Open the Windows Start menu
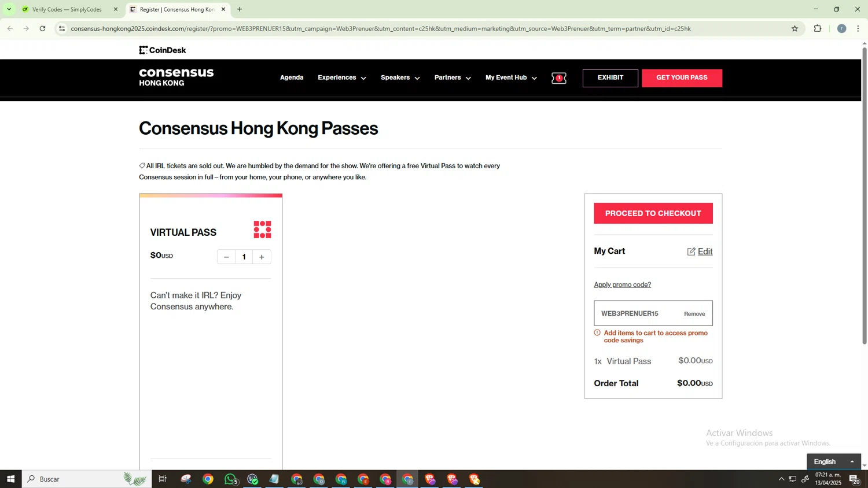This screenshot has width=868, height=488. coord(10,479)
